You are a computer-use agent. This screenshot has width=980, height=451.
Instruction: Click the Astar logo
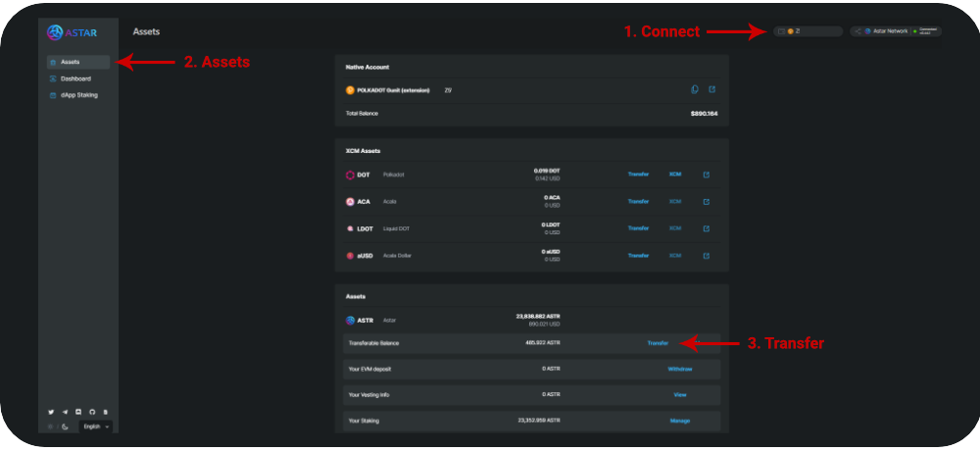(x=72, y=31)
